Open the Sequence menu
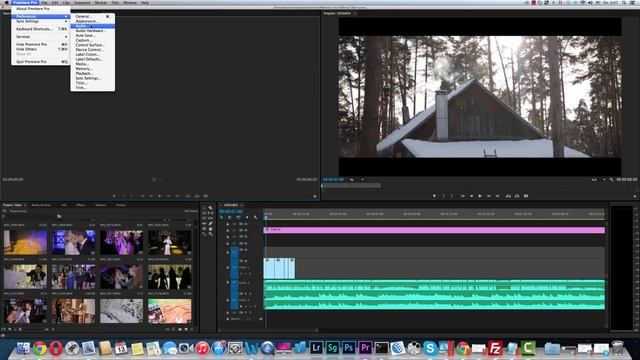Viewport: 640px width, 360px height. point(82,2)
